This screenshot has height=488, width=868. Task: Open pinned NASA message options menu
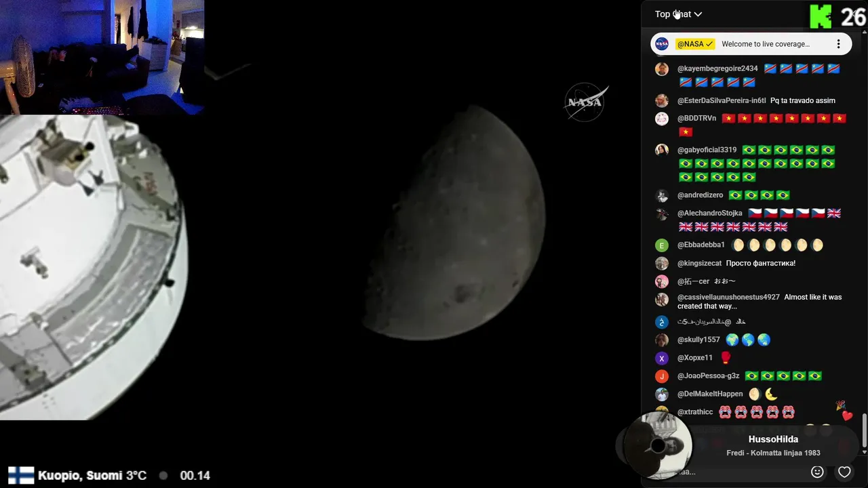[838, 44]
